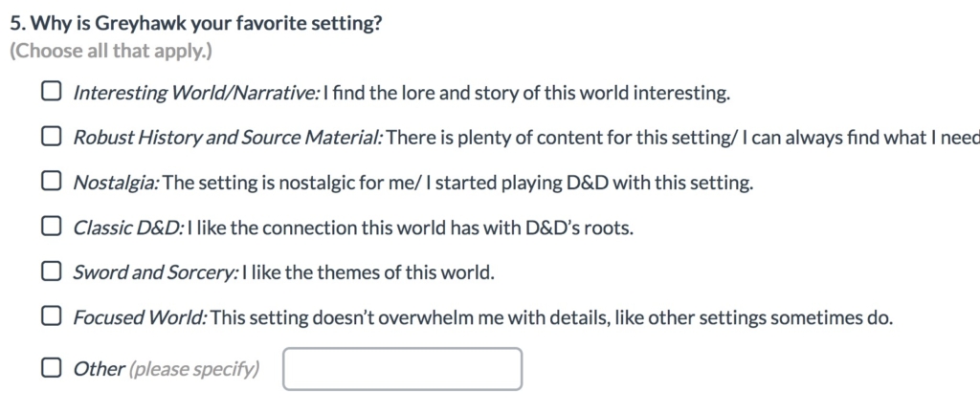Check the Other (please specify) checkbox
Viewport: 980px width, 413px height.
[52, 368]
